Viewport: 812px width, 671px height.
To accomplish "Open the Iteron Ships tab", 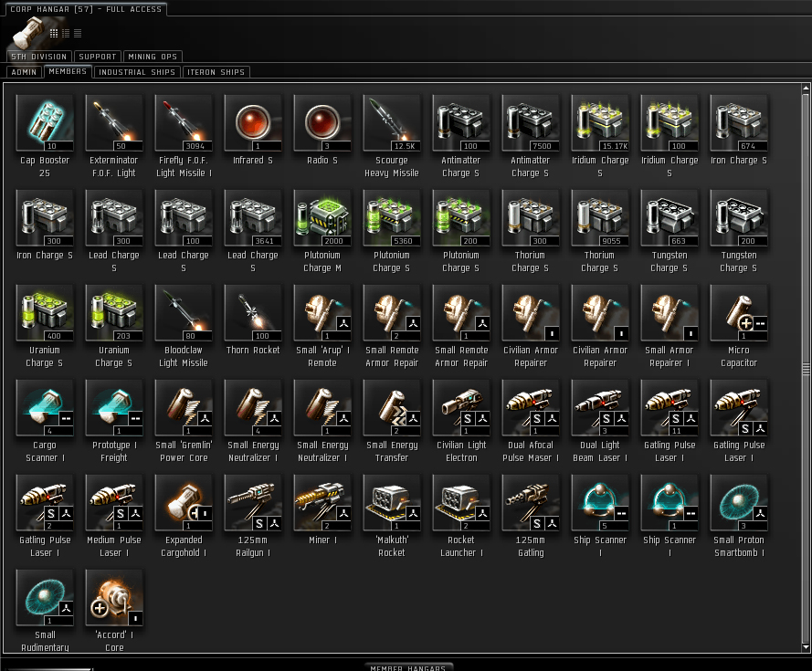I will click(x=216, y=72).
